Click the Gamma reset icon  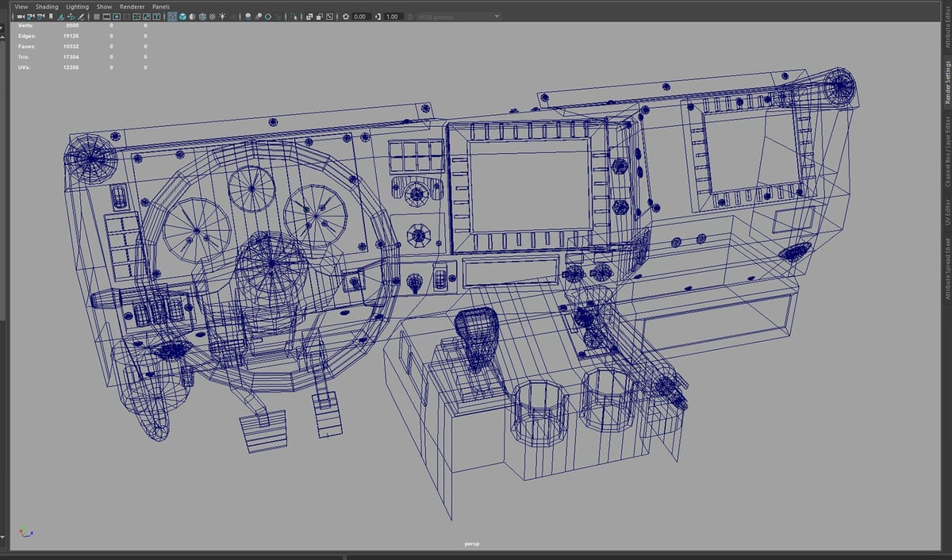[x=378, y=17]
